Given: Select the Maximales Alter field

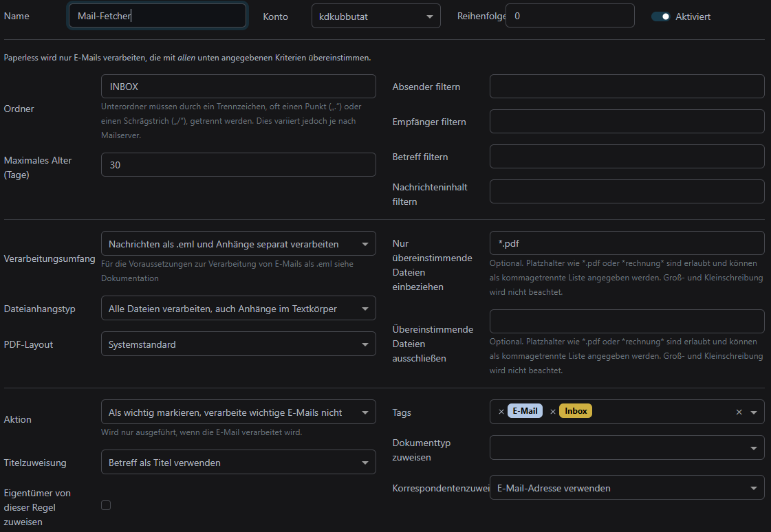Looking at the screenshot, I should tap(238, 165).
